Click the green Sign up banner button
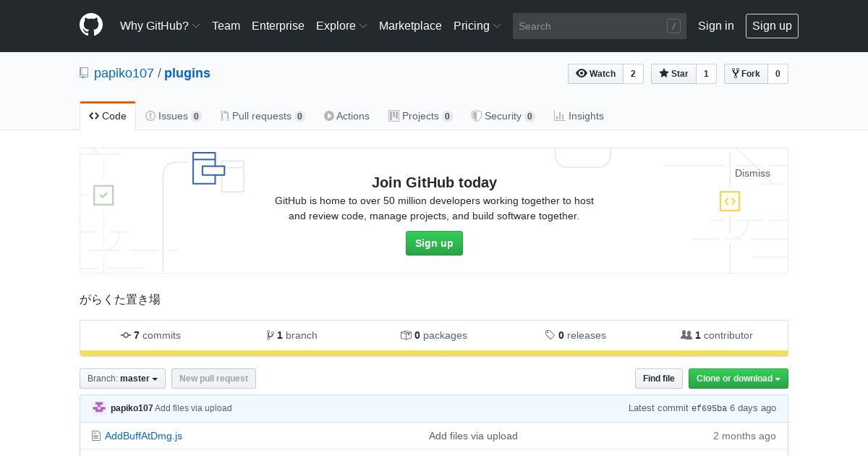Image resolution: width=868 pixels, height=456 pixels. pyautogui.click(x=434, y=243)
